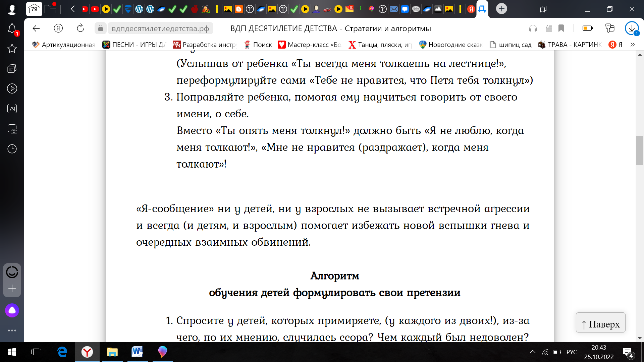Click the page scrollbar down arrow
This screenshot has width=644, height=362.
(x=640, y=338)
